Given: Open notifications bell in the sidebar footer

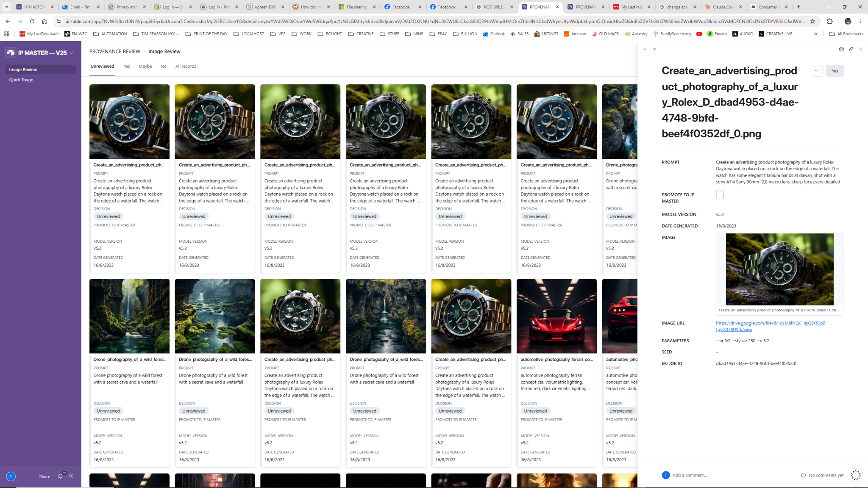Looking at the screenshot, I should (x=60, y=476).
